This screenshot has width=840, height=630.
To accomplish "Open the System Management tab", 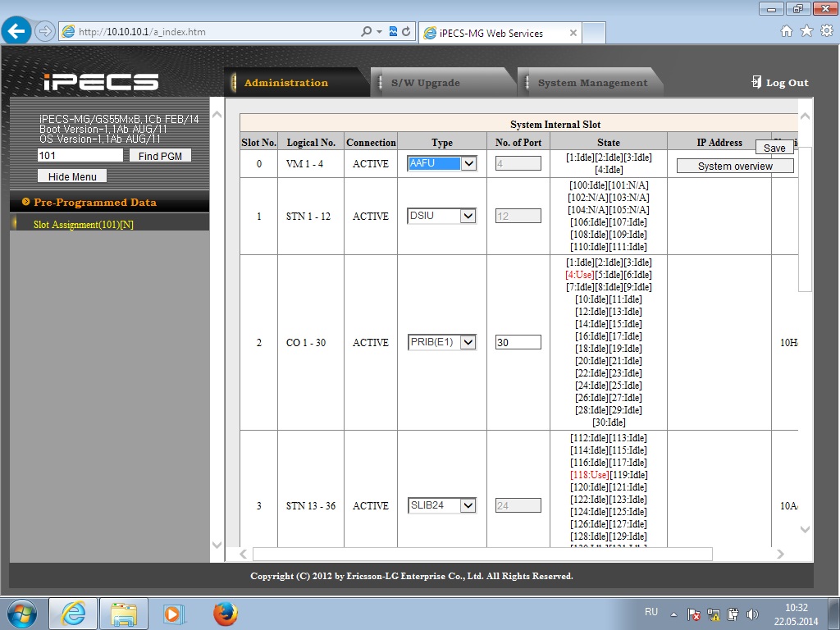I will pyautogui.click(x=592, y=83).
